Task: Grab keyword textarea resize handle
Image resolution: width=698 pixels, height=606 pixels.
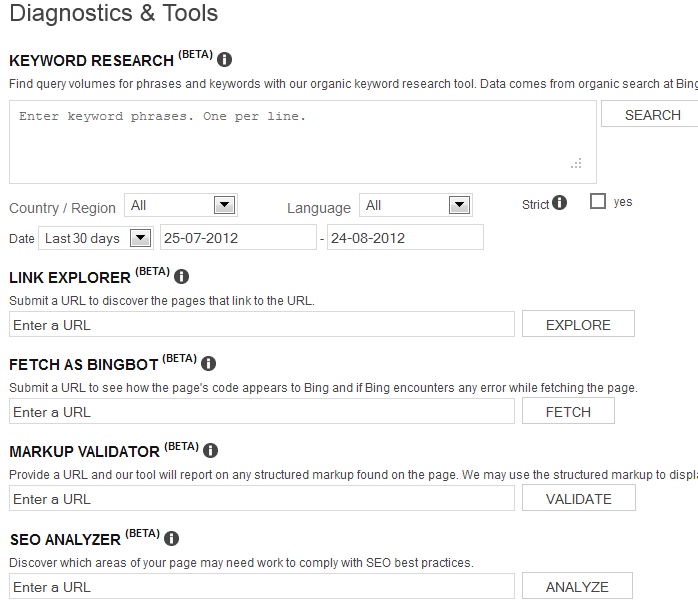Action: 576,163
